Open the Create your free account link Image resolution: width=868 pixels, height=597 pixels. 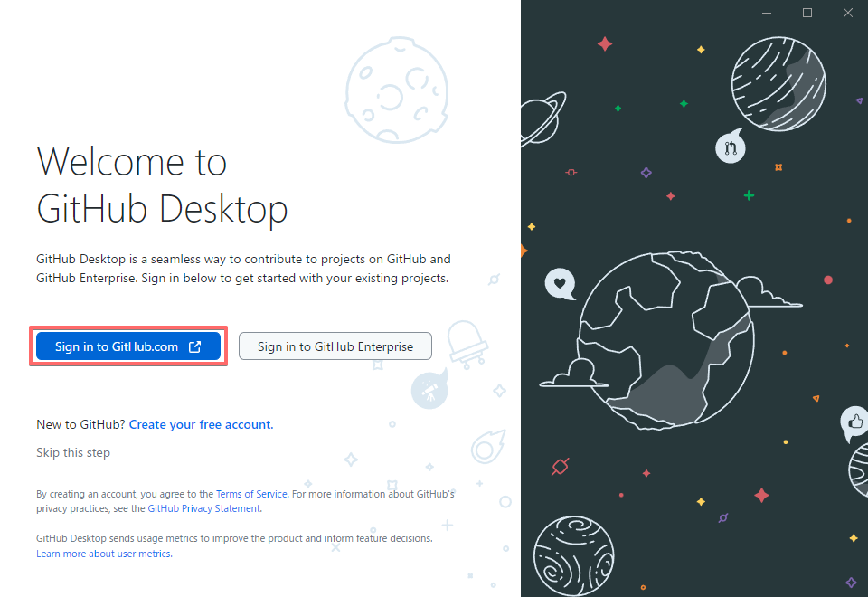[200, 424]
